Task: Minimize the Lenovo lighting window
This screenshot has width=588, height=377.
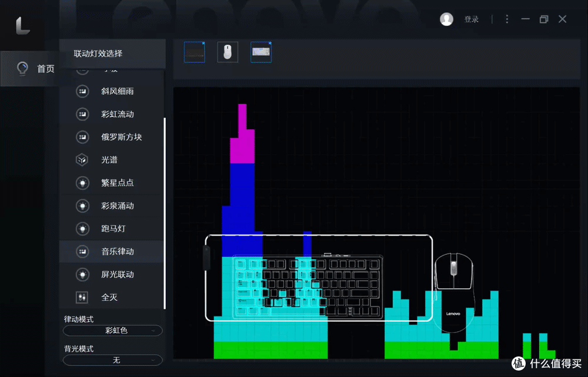Action: 525,19
